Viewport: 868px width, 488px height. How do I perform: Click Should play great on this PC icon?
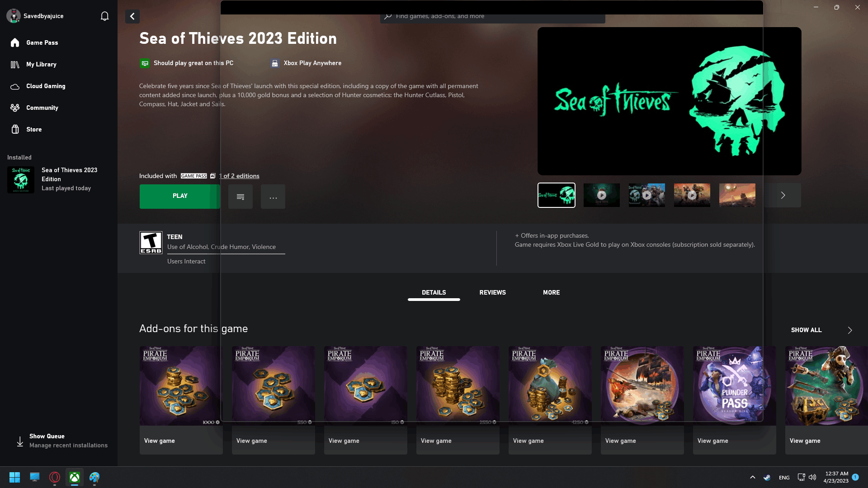(x=145, y=63)
